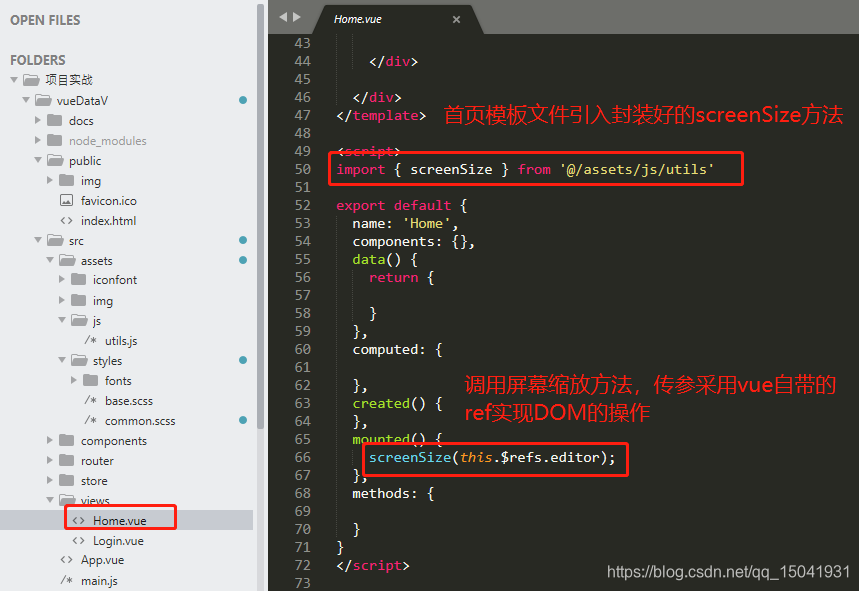
Task: Switch to the Home.vue editor tab
Action: click(398, 19)
